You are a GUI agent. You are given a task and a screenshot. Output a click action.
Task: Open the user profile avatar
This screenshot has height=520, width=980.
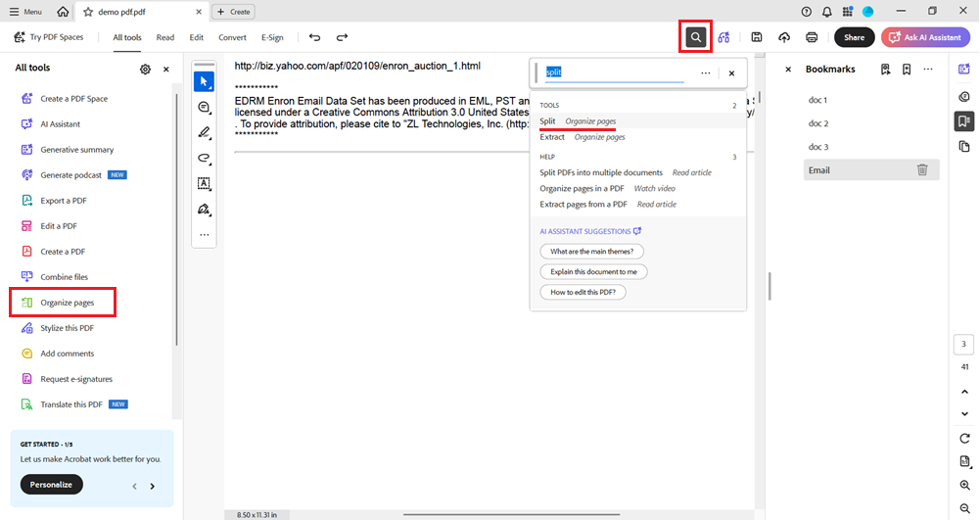coord(868,11)
